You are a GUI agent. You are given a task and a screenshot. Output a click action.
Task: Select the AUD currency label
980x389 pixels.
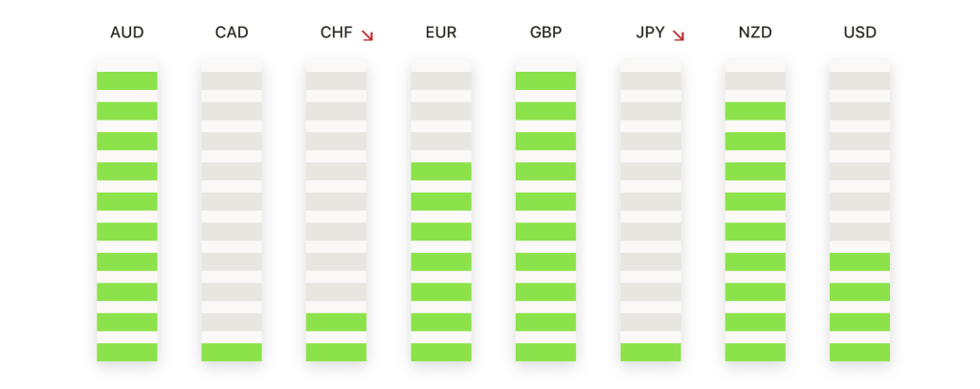tap(127, 33)
